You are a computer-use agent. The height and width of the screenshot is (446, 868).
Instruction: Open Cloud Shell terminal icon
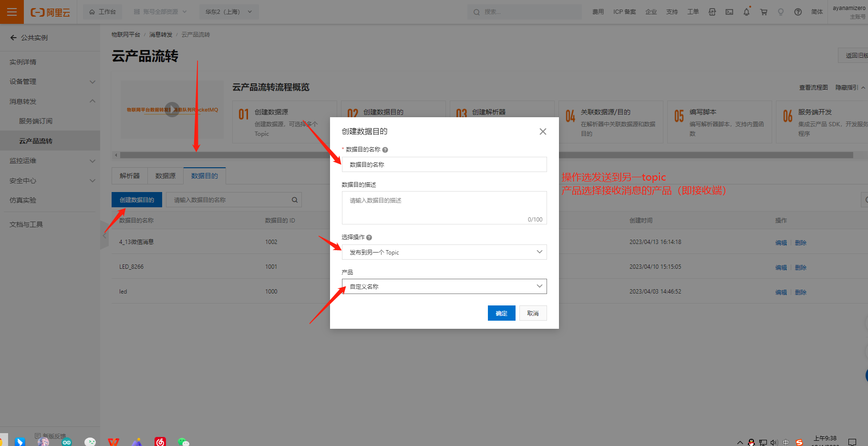pos(729,12)
